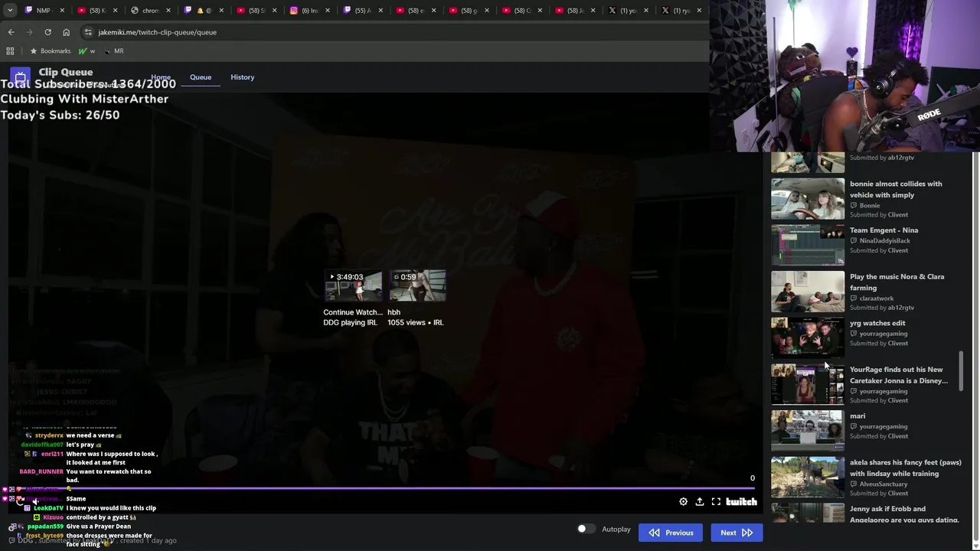Click the 'Jenny ask if Erobb' clip title
This screenshot has height=551, width=980.
click(x=904, y=514)
